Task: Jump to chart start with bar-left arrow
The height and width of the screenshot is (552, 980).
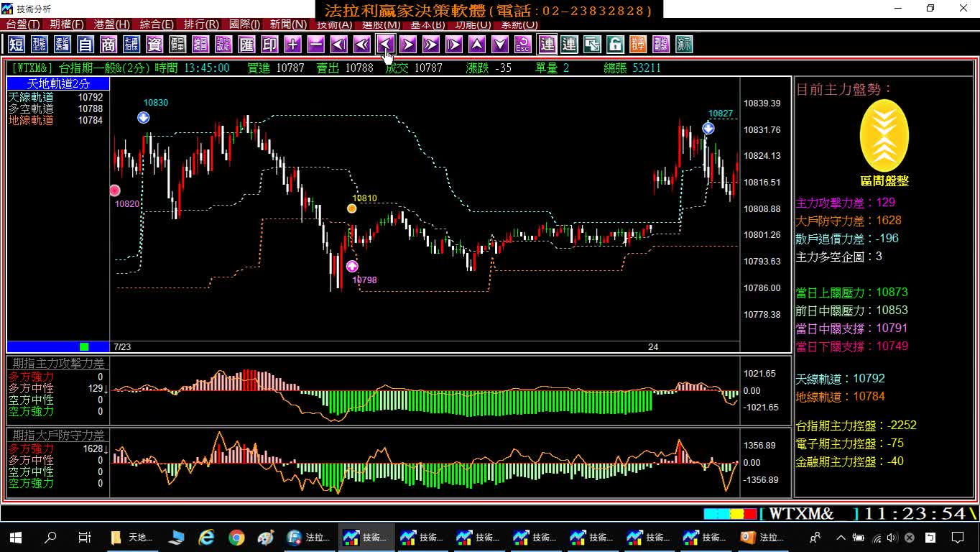Action: tap(339, 45)
